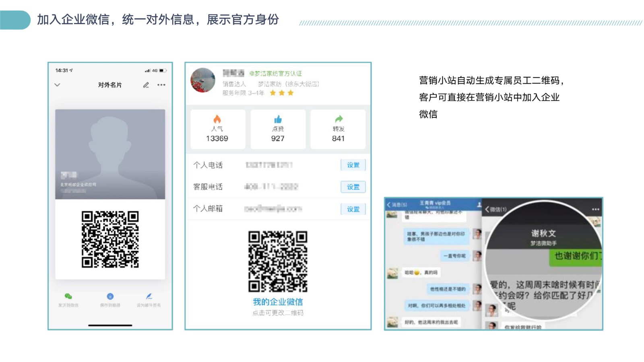Tap the round profile photo of the salesperson
644x362 pixels.
(x=203, y=80)
